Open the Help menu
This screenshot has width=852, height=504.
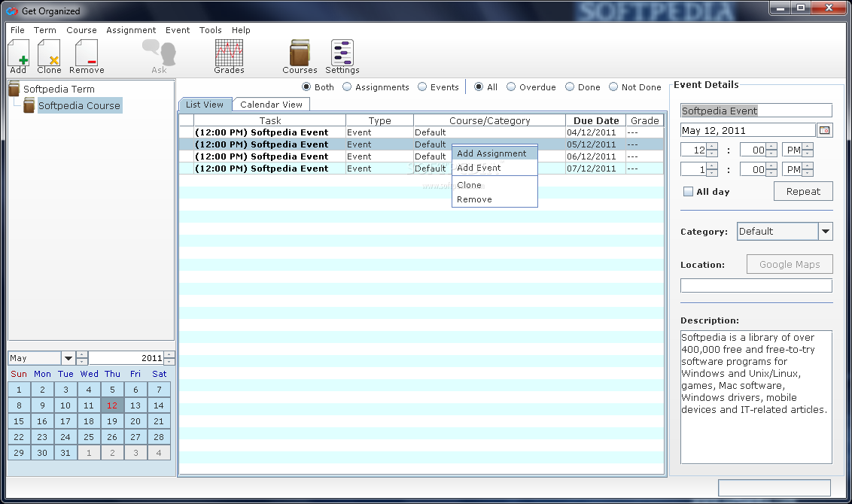pos(241,30)
